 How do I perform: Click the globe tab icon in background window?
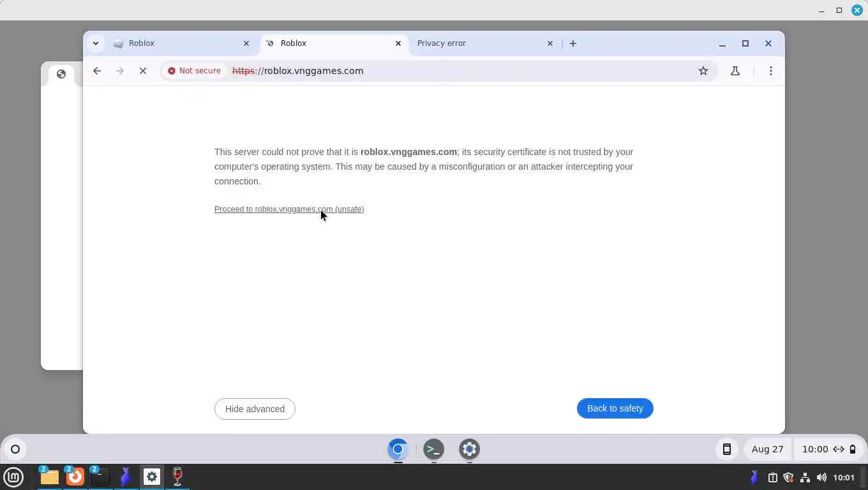pos(61,74)
